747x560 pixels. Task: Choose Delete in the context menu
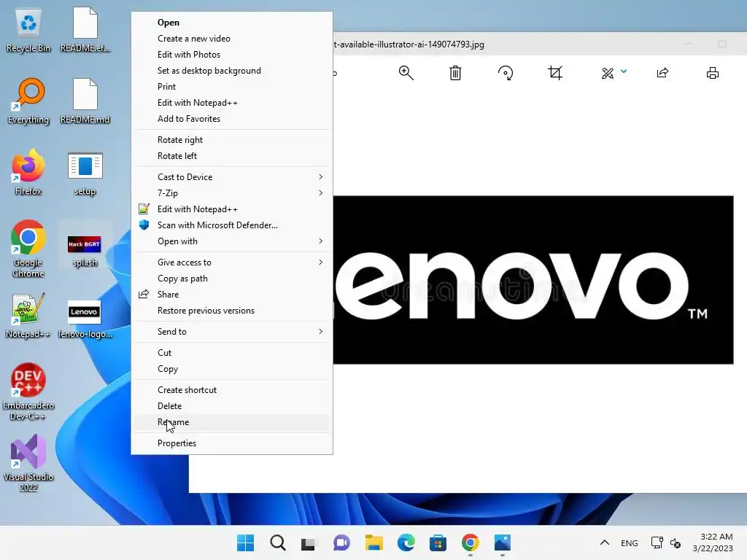click(232, 406)
